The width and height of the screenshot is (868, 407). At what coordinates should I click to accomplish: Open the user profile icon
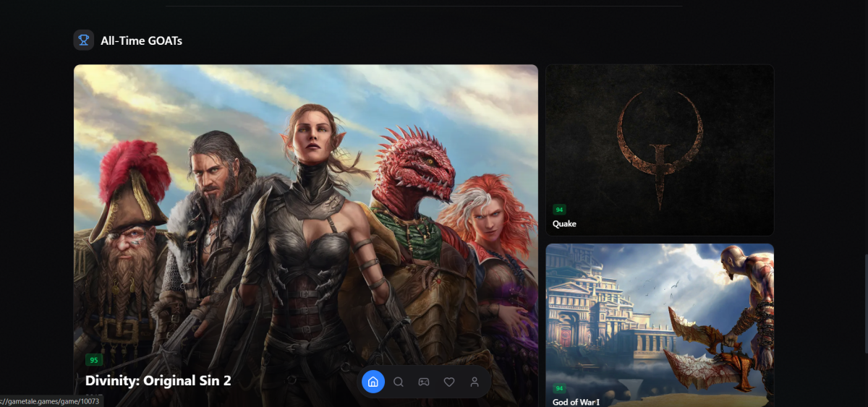pos(475,382)
